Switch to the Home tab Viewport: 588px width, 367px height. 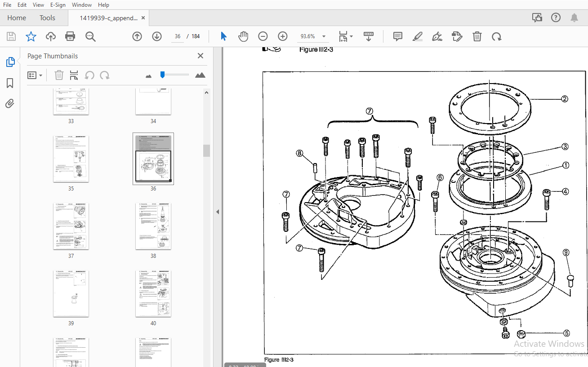pos(17,18)
